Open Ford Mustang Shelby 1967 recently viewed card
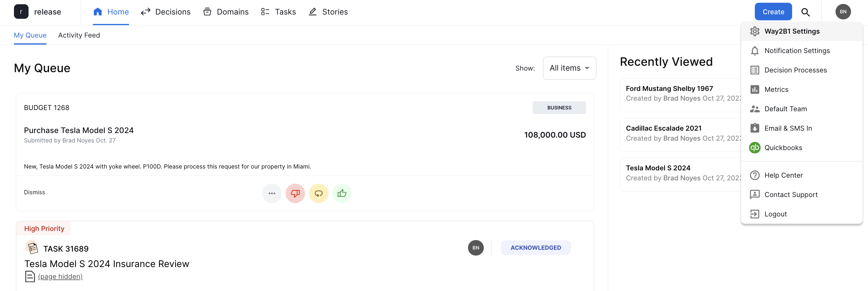The width and height of the screenshot is (868, 291). tap(680, 95)
